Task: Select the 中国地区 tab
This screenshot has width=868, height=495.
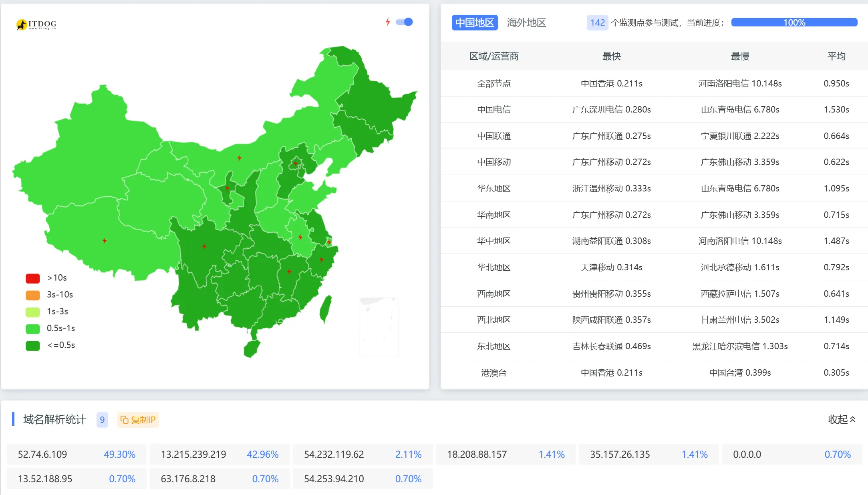Action: pos(474,23)
